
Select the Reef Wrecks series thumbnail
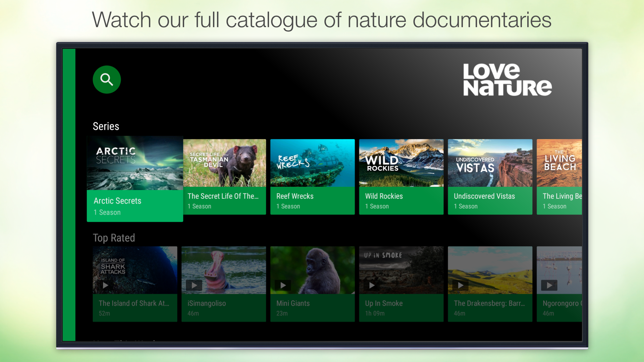point(312,163)
